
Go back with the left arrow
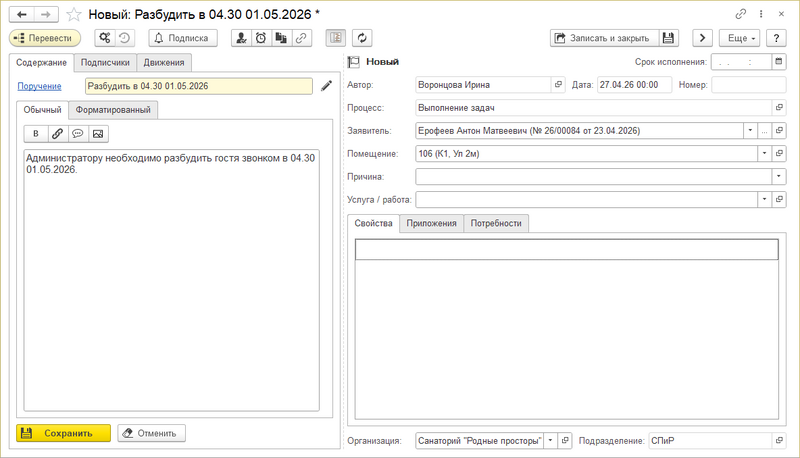coord(21,14)
